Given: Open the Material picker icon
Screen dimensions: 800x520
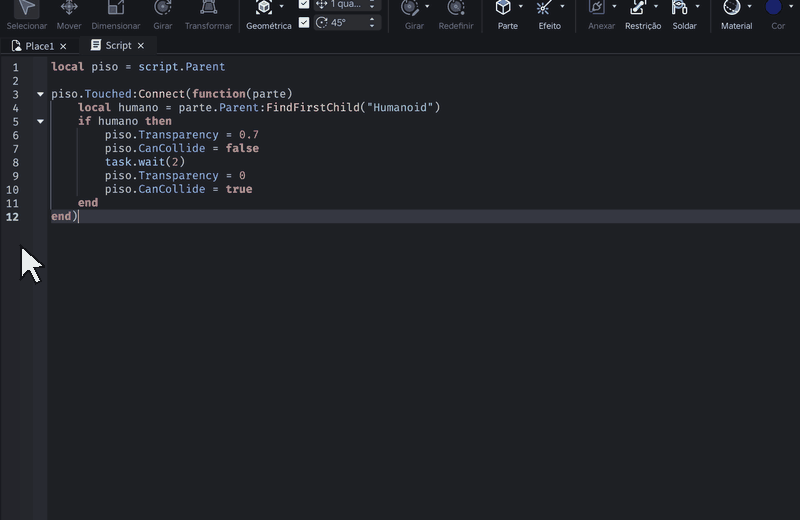Looking at the screenshot, I should (x=732, y=7).
